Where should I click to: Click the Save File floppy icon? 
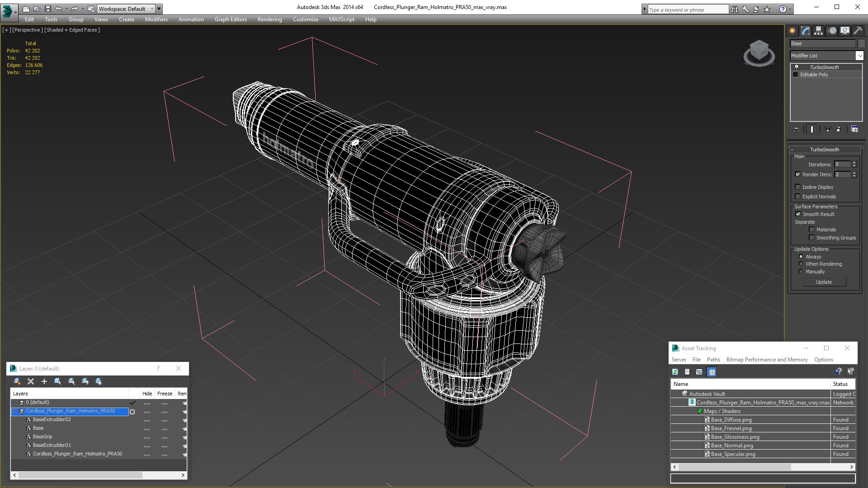pos(47,9)
